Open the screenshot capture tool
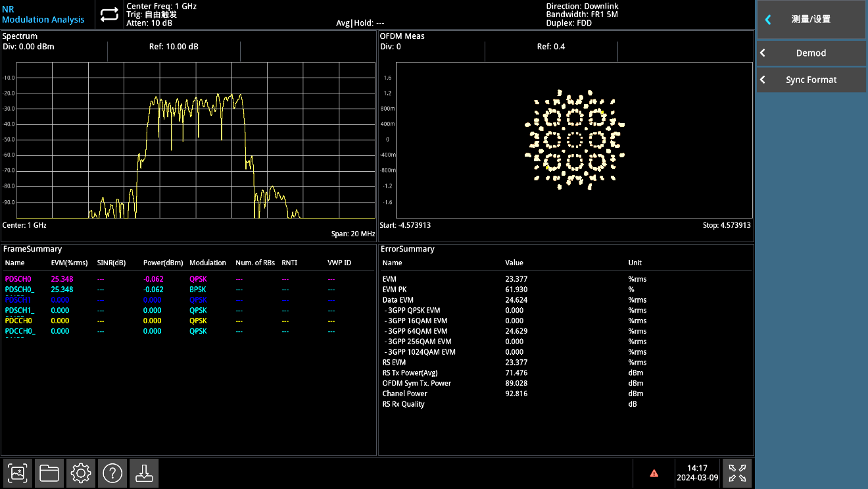This screenshot has height=489, width=868. [x=18, y=473]
